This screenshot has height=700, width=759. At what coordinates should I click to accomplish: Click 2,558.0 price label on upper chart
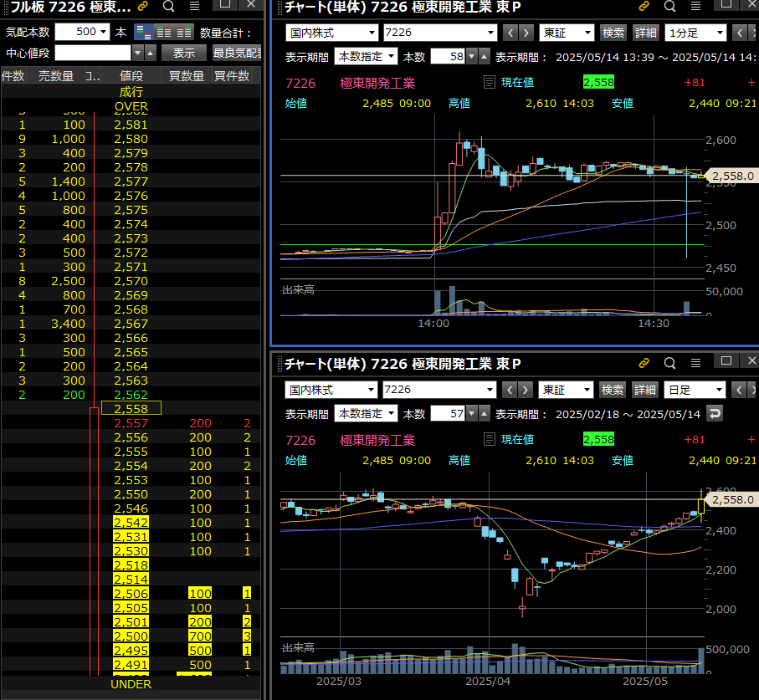[x=732, y=176]
